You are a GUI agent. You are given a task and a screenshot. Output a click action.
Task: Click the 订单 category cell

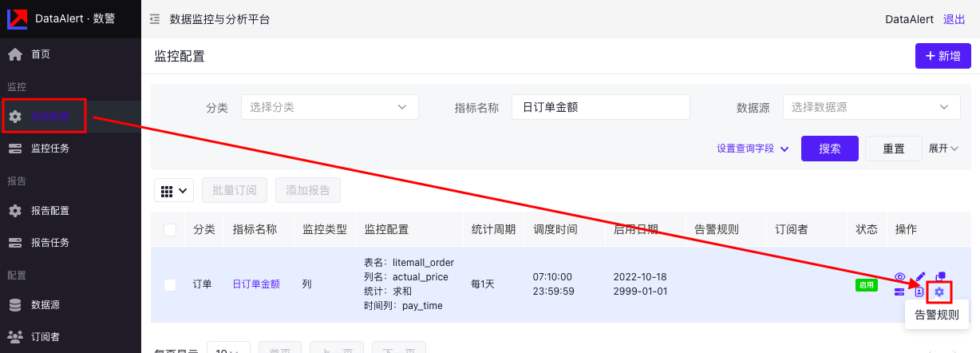pyautogui.click(x=203, y=284)
